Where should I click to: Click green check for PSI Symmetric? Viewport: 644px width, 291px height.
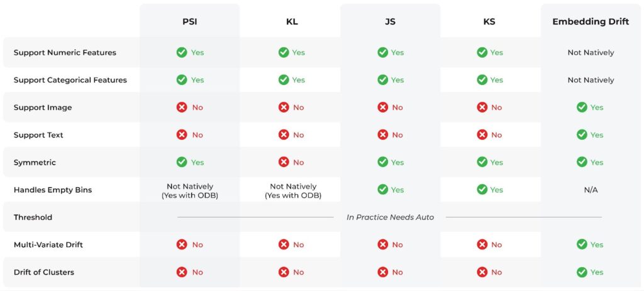coord(182,162)
